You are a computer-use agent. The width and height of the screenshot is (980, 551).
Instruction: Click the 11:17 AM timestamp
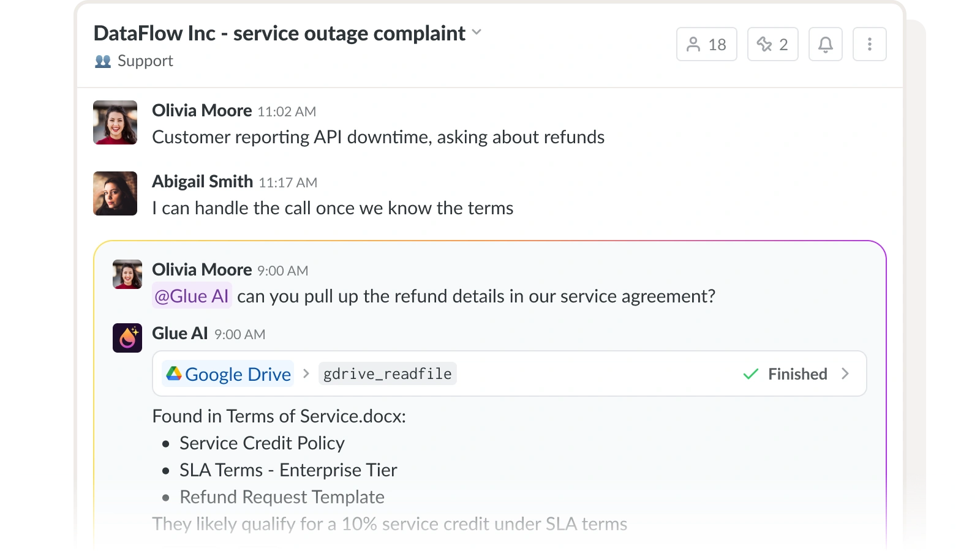point(288,182)
